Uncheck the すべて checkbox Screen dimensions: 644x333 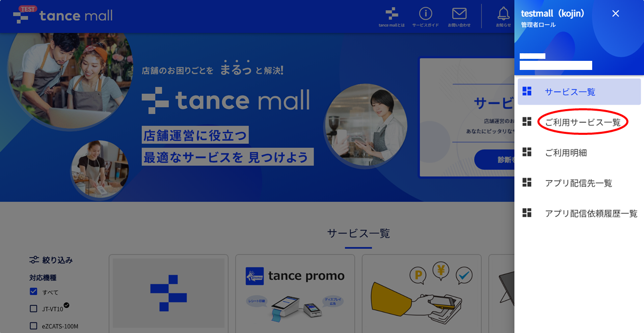(x=34, y=292)
